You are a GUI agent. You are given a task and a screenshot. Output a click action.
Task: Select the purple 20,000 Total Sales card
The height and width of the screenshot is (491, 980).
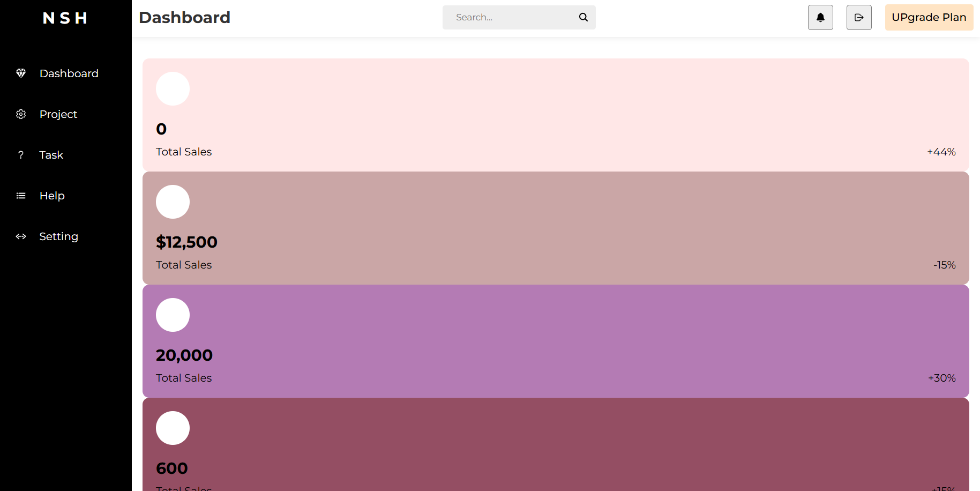[556, 341]
